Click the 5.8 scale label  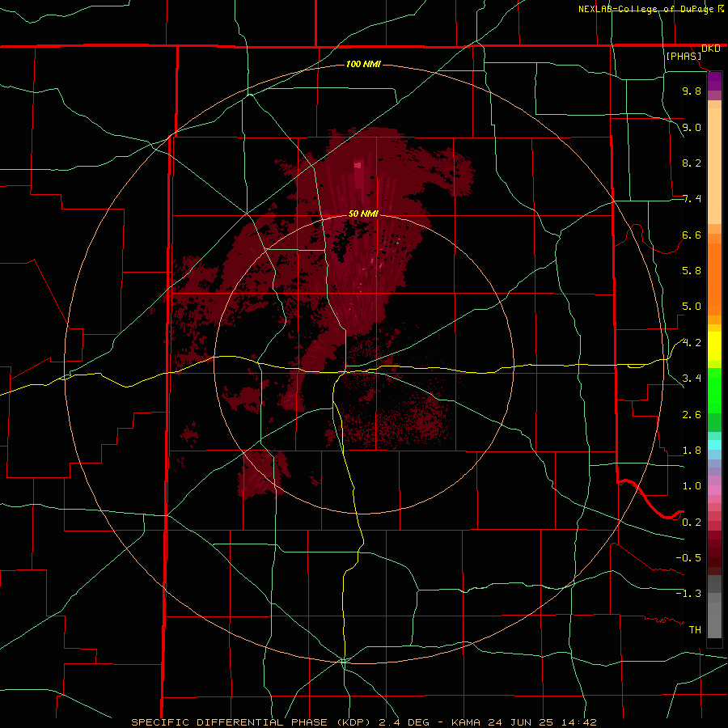[692, 271]
